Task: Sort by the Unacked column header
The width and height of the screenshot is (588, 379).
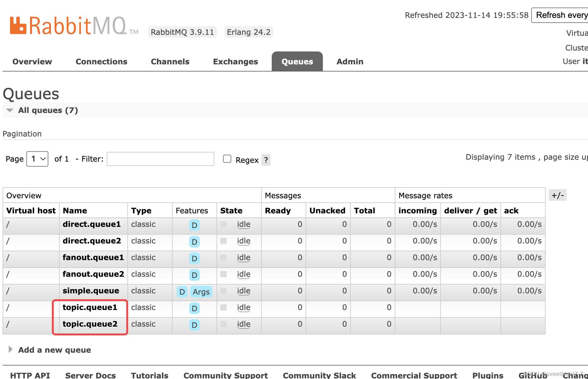Action: tap(327, 211)
